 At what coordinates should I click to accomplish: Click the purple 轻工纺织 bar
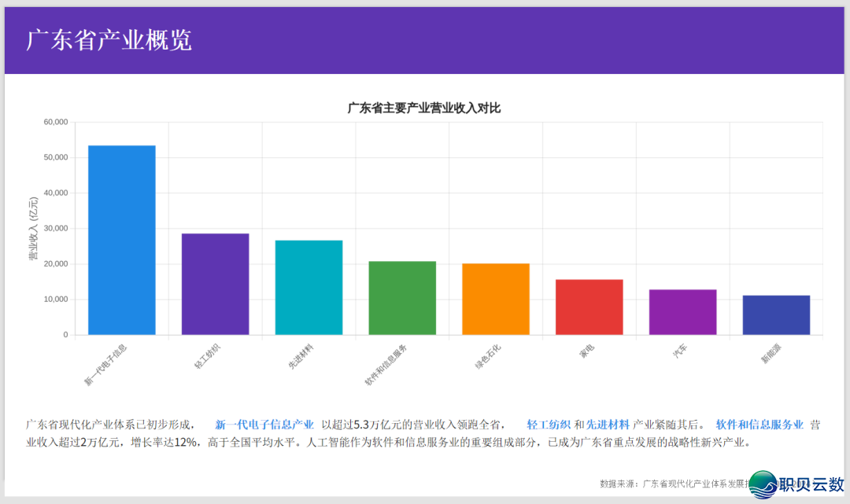(x=215, y=281)
